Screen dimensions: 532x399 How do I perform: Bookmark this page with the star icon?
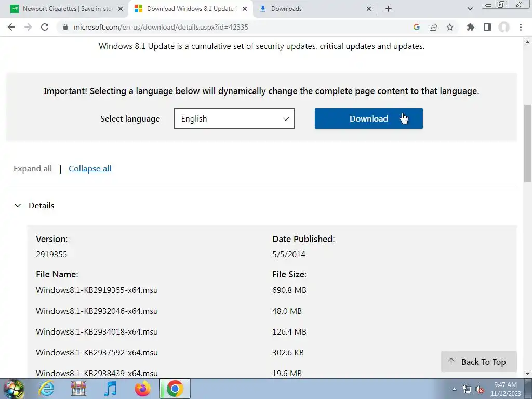450,27
